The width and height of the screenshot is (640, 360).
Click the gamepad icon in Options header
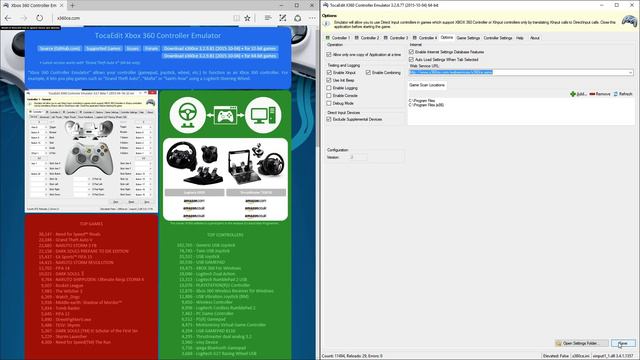point(629,21)
